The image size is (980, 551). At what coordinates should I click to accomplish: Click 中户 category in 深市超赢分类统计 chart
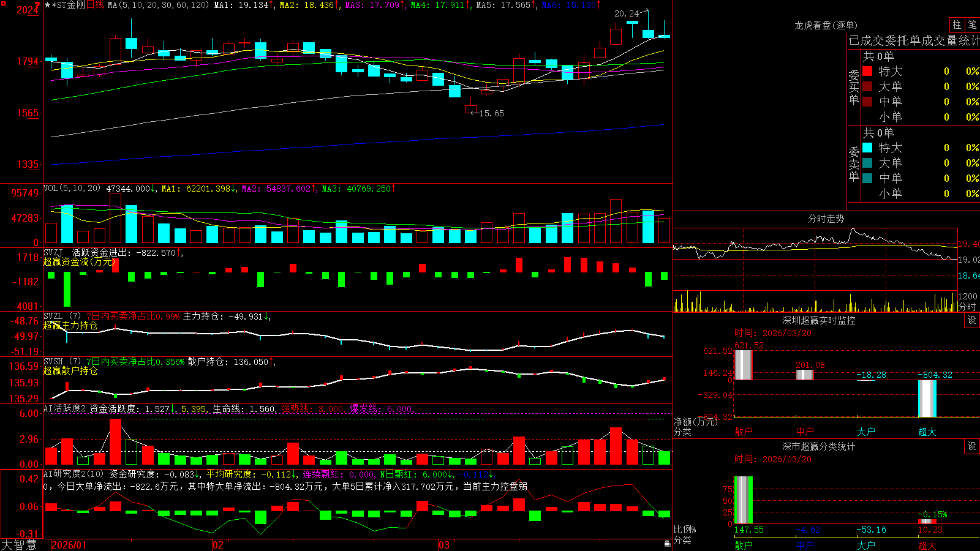click(805, 545)
